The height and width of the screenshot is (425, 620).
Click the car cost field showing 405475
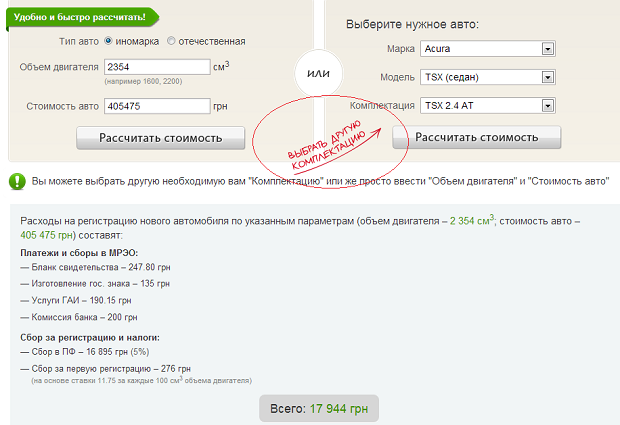click(x=155, y=106)
